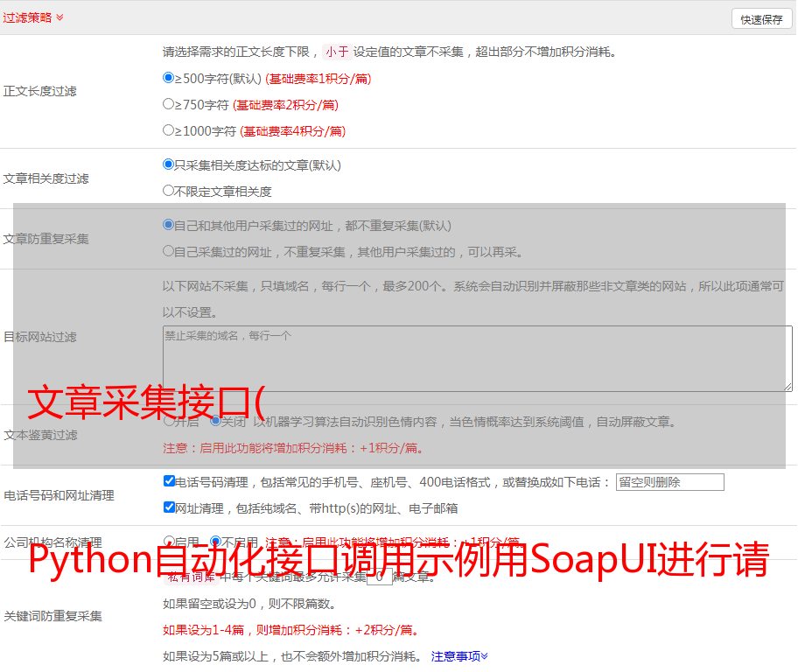
Task: Select ≥500字符 default length option
Action: pyautogui.click(x=169, y=78)
